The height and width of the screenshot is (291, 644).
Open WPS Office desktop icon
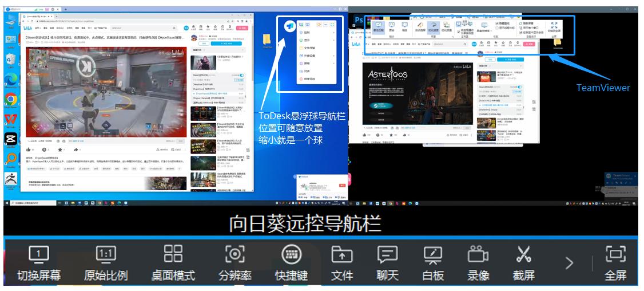(x=11, y=121)
